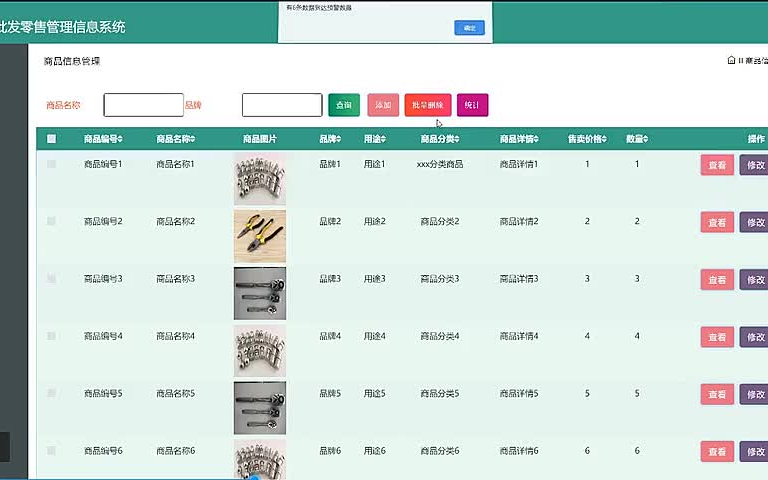Sort table by 商品分类 column
Image resolution: width=768 pixels, height=480 pixels.
[440, 139]
